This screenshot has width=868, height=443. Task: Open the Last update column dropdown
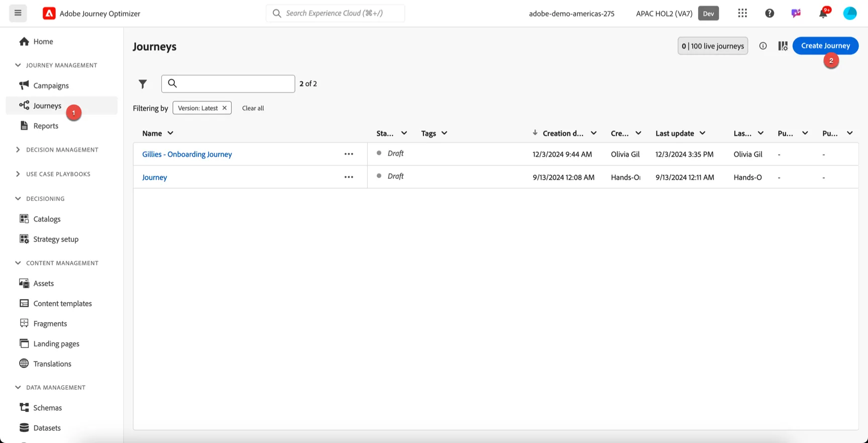click(x=702, y=133)
